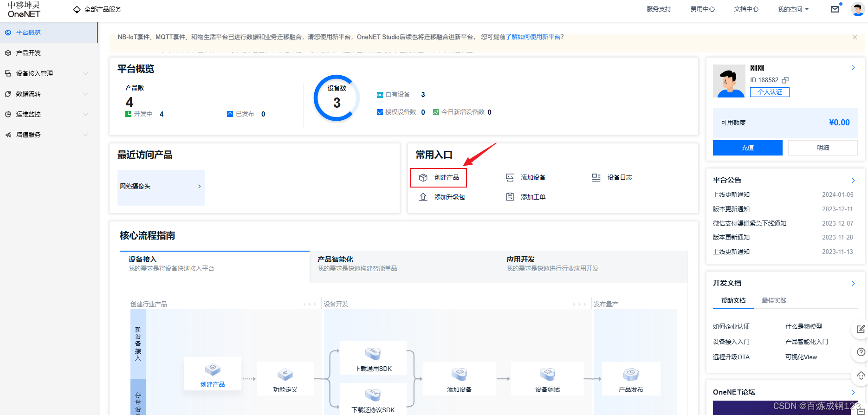The width and height of the screenshot is (868, 415).
Task: Open 如何企业认证 help doc
Action: [x=731, y=326]
